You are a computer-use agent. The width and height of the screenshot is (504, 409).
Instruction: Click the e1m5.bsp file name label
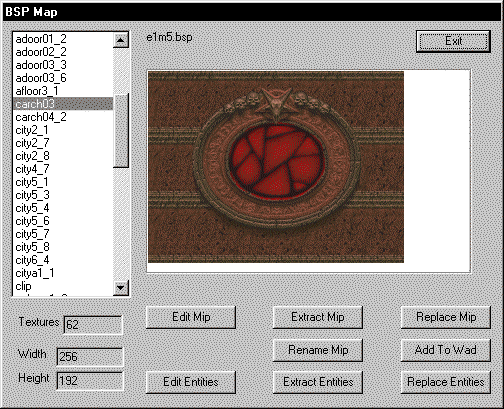pos(169,37)
